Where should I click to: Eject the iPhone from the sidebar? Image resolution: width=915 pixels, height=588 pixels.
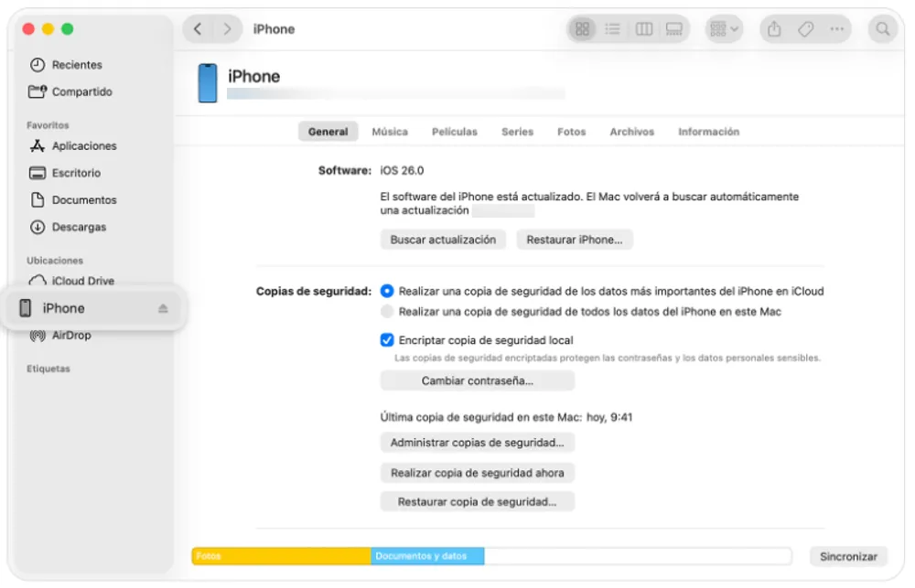(x=163, y=308)
